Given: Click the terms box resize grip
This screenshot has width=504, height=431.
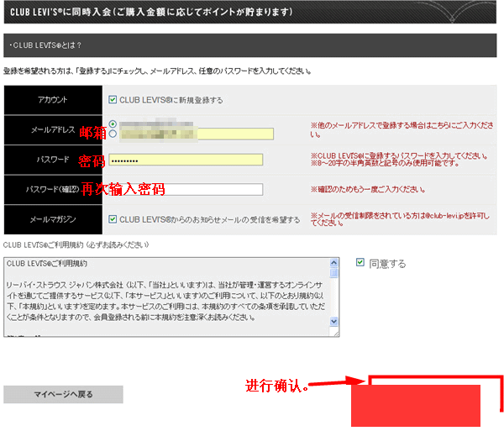Looking at the screenshot, I should [335, 334].
